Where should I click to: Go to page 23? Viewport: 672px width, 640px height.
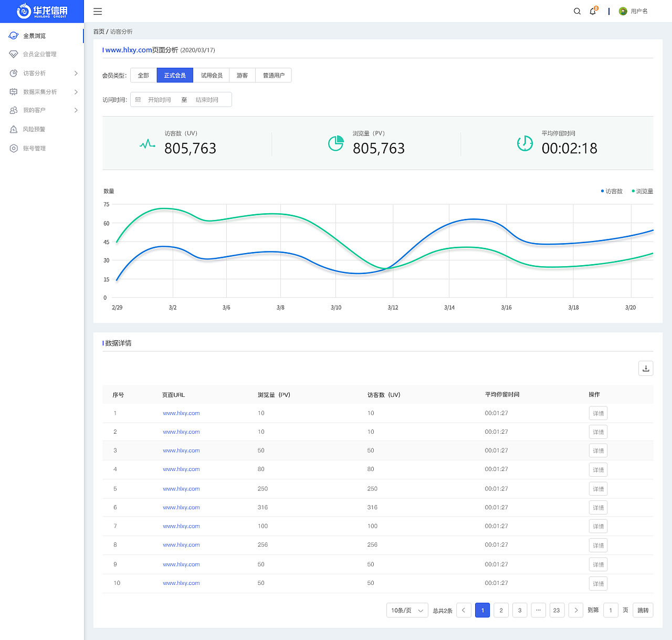[x=557, y=610]
